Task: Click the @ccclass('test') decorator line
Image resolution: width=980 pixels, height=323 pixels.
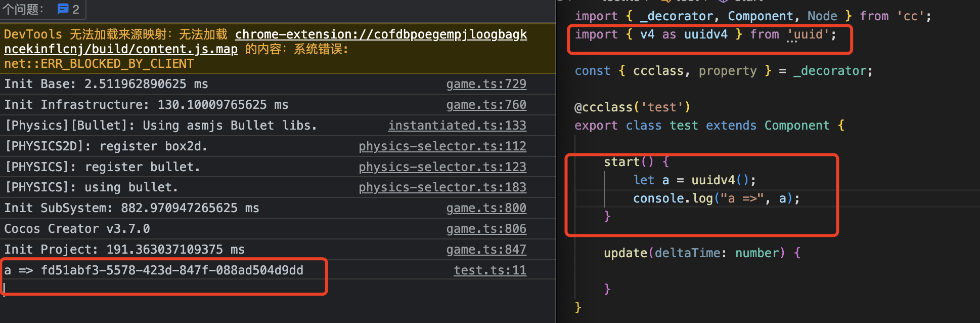Action: tap(632, 107)
